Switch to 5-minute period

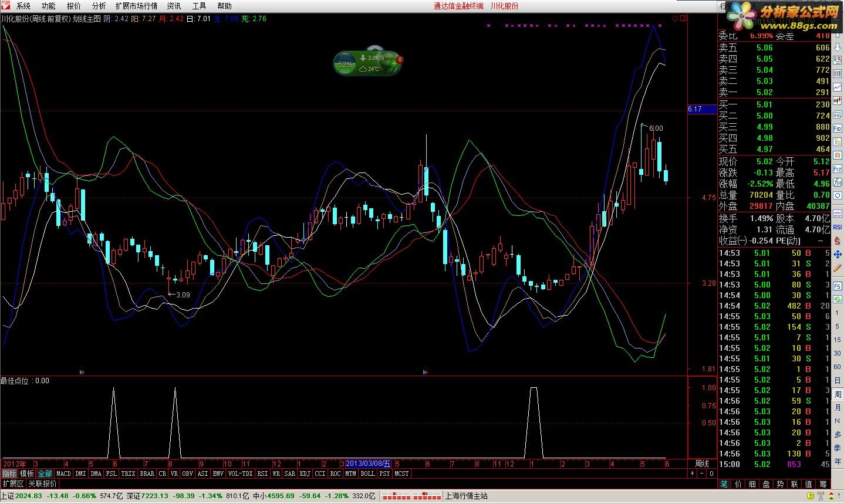click(838, 326)
